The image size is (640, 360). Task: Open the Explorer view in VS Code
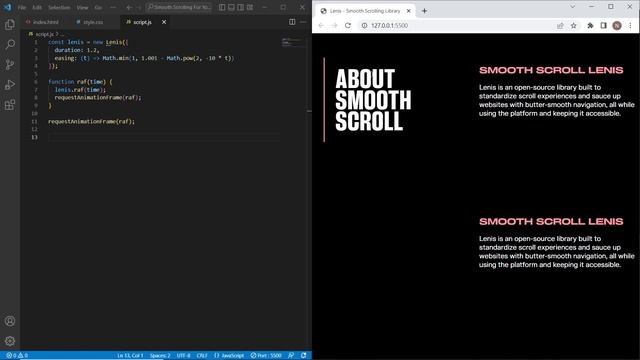pyautogui.click(x=10, y=24)
